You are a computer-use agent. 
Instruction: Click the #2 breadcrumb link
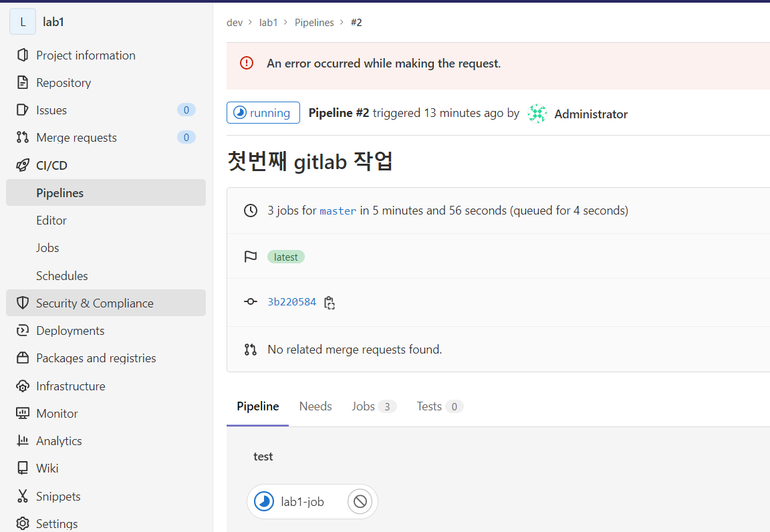[356, 23]
